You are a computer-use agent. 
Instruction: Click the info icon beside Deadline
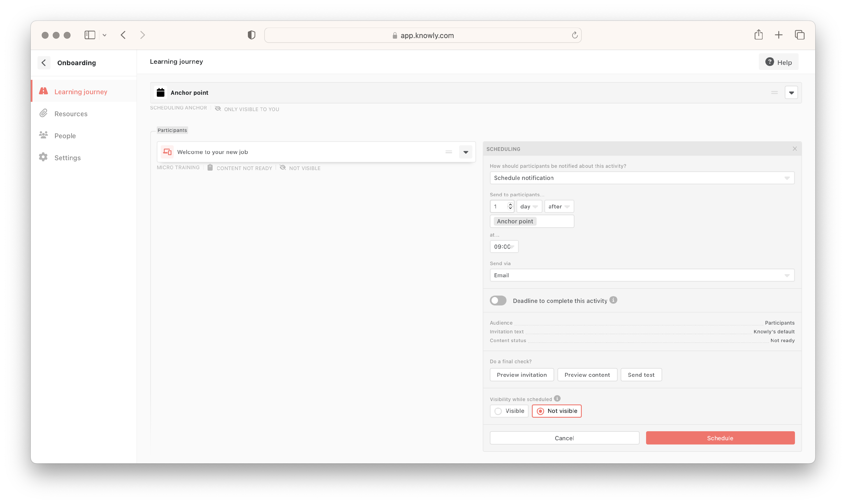coord(613,300)
